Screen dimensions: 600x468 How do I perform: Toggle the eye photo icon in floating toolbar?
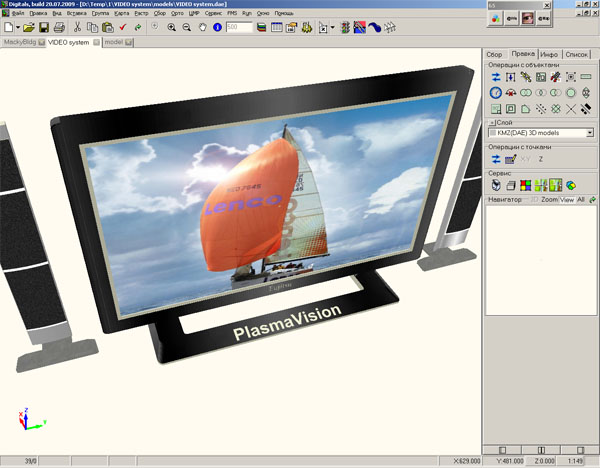527,18
